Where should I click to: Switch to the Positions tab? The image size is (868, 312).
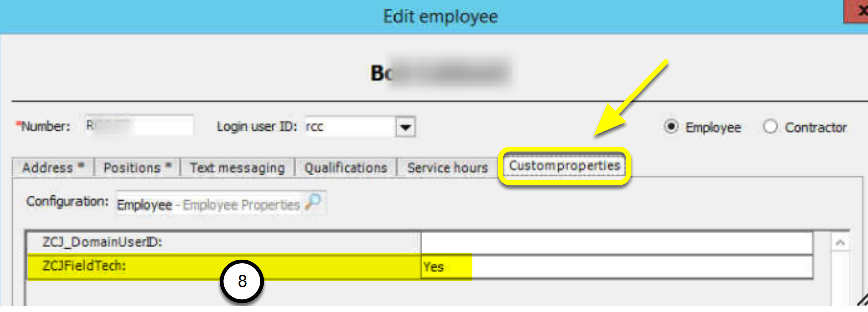[x=137, y=167]
